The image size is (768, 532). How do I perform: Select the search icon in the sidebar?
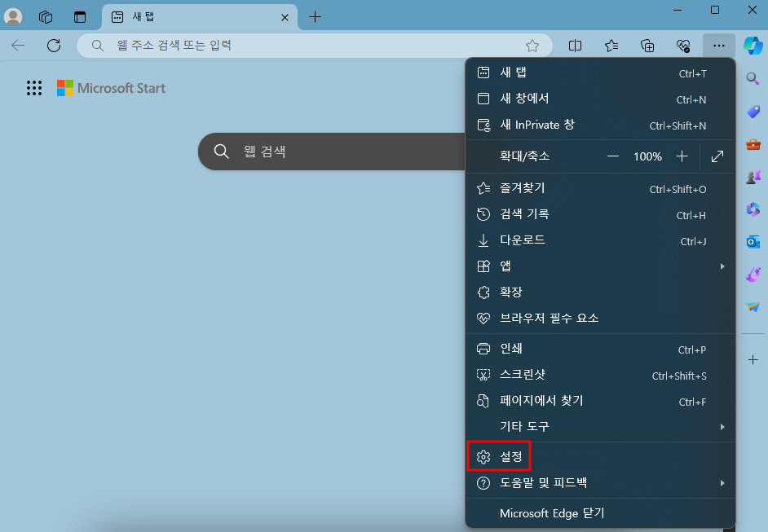[752, 78]
